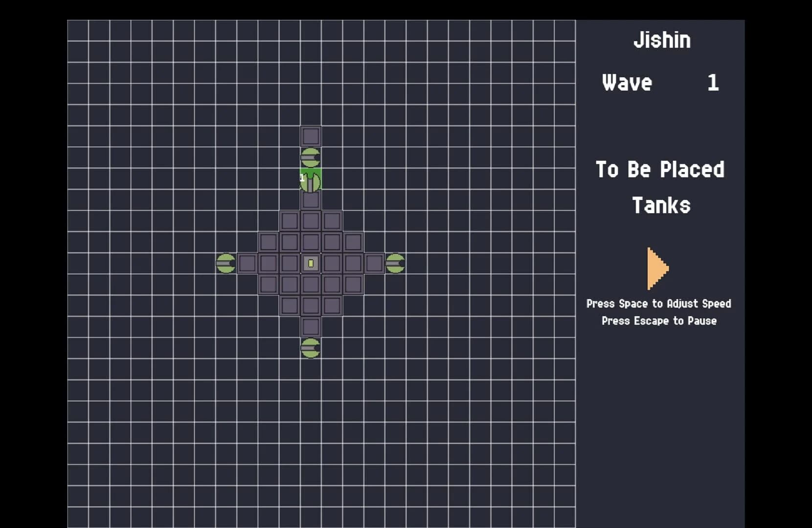Click the topmost wall block of the diamond
812x528 pixels.
[x=312, y=135]
